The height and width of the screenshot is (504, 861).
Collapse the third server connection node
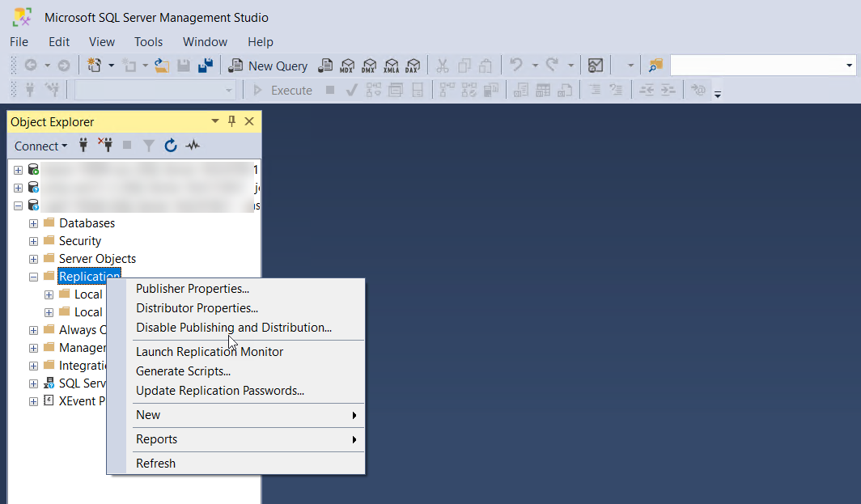pos(18,205)
